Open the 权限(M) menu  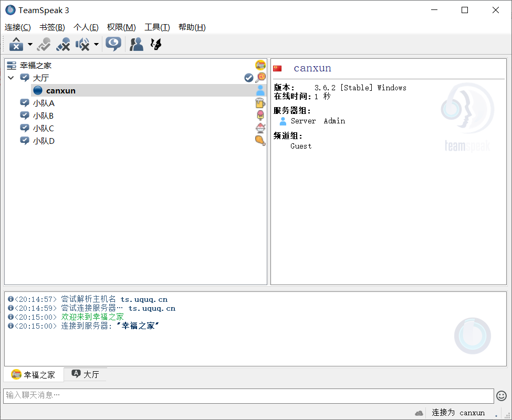pos(121,27)
